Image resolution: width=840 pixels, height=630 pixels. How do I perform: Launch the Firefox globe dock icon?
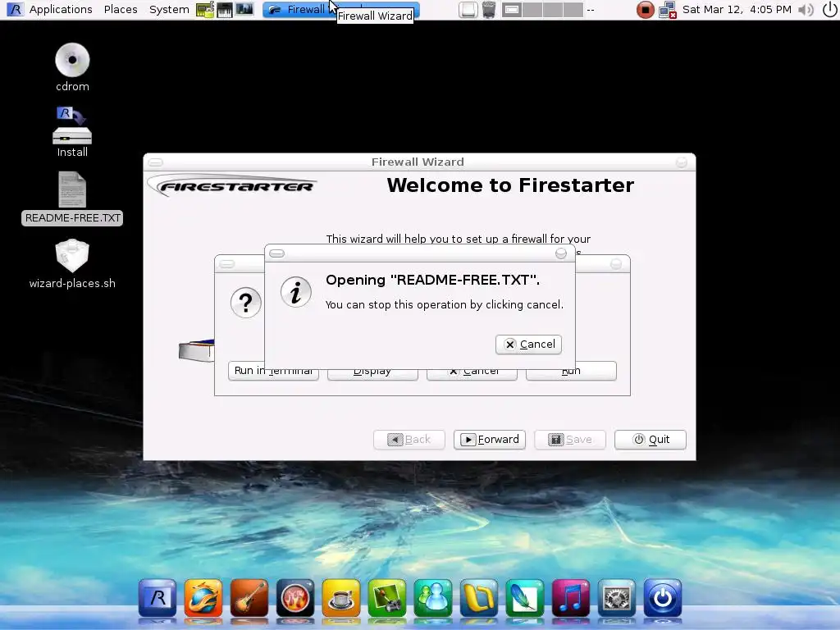tap(203, 597)
